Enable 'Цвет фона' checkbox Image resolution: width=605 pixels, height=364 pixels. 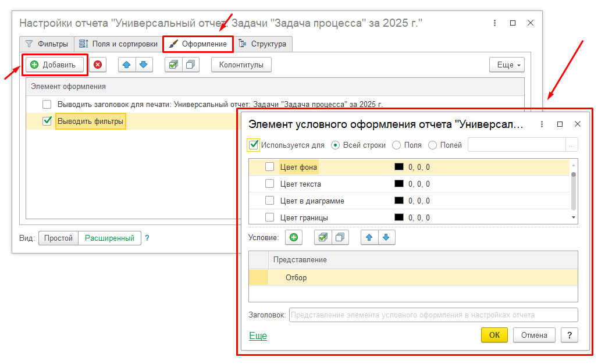pos(270,166)
